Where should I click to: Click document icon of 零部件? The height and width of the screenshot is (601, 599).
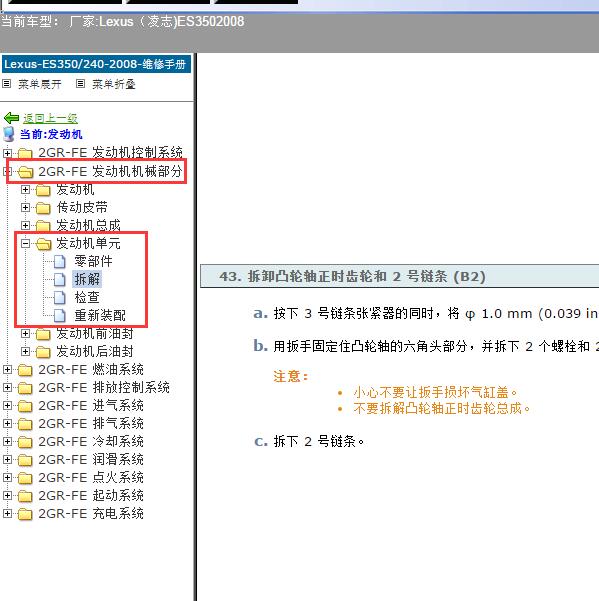point(59,261)
